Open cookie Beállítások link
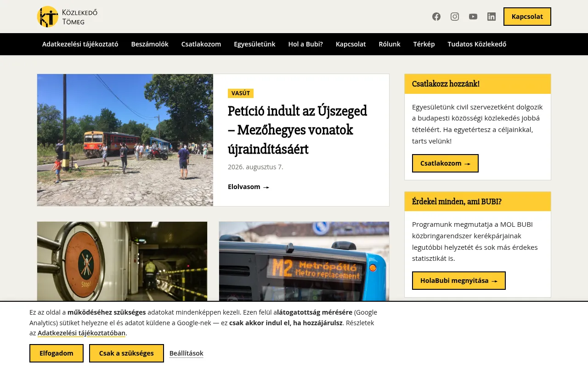 pos(187,353)
